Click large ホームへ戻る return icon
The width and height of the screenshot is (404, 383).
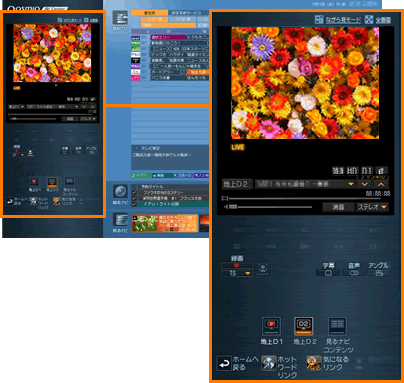click(224, 363)
